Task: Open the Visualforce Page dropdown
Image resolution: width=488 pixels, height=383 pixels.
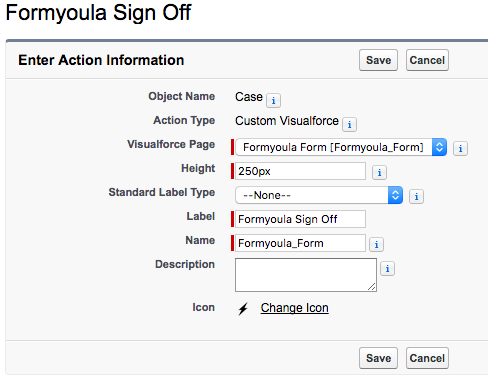Action: [x=341, y=147]
